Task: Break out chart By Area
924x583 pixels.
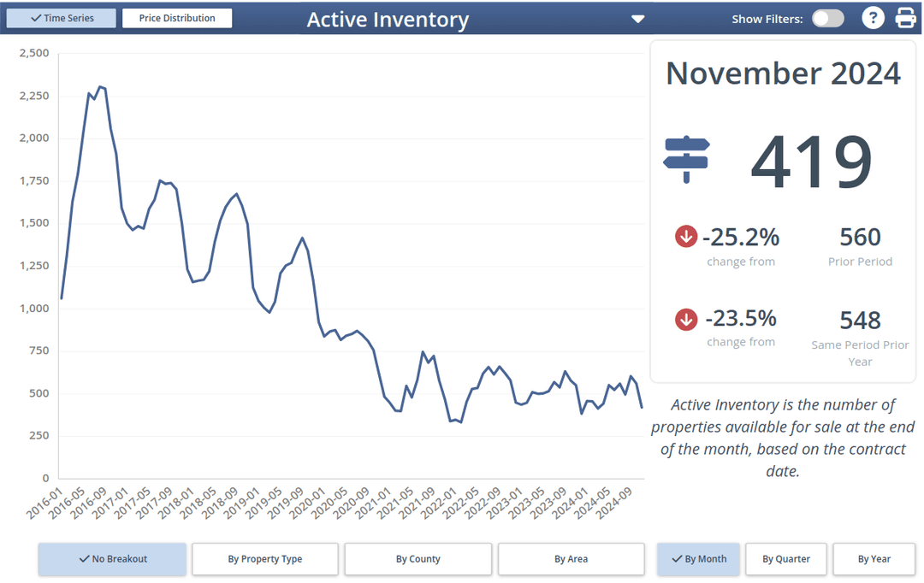Action: (571, 559)
